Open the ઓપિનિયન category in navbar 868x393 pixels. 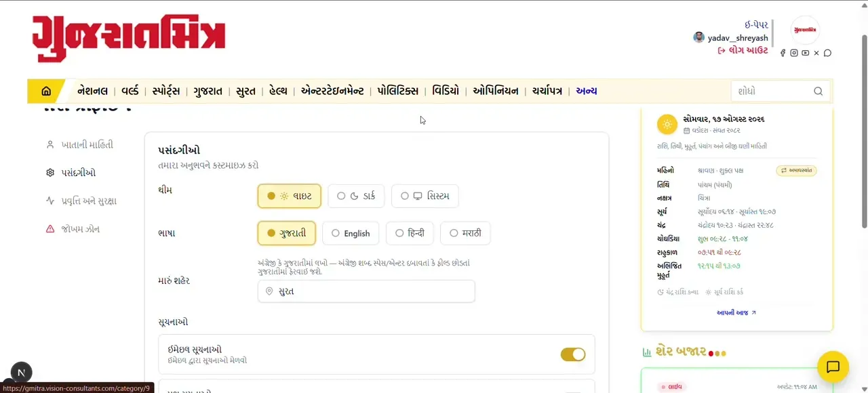click(x=496, y=91)
